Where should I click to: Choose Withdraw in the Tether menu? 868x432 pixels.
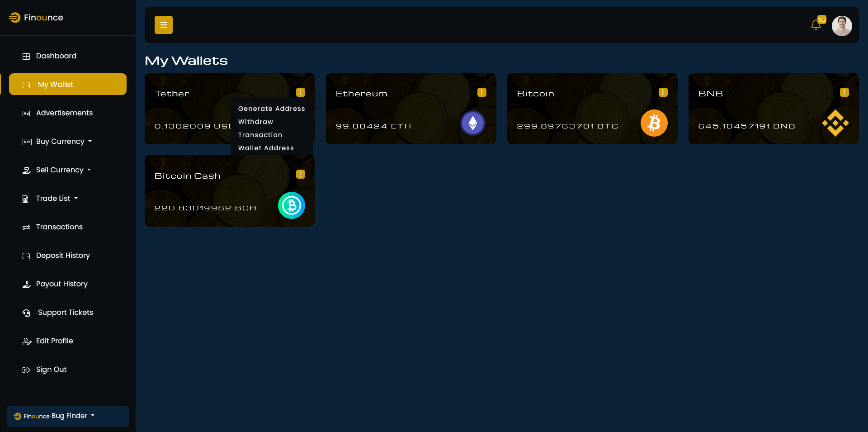pyautogui.click(x=255, y=122)
